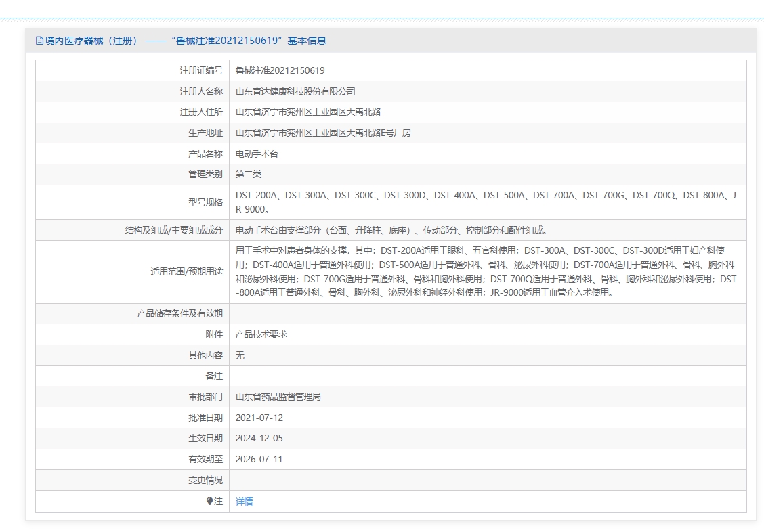This screenshot has width=764, height=532.
Task: Select approving authority 山东省药品监督管理局
Action: (x=278, y=397)
